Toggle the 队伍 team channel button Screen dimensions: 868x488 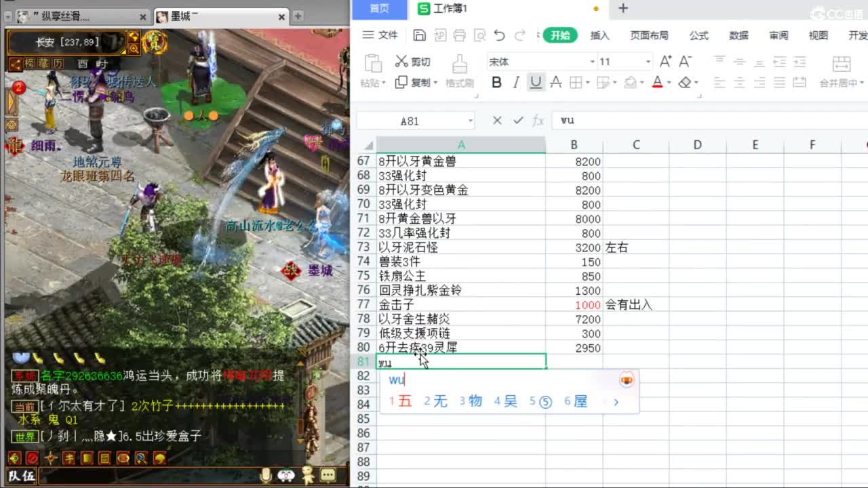21,476
